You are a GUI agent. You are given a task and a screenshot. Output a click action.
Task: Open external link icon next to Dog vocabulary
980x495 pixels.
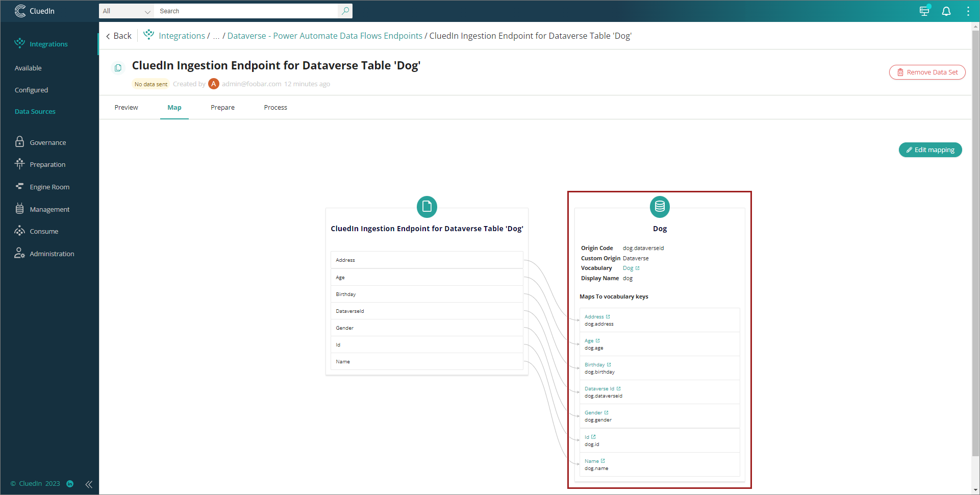click(637, 268)
